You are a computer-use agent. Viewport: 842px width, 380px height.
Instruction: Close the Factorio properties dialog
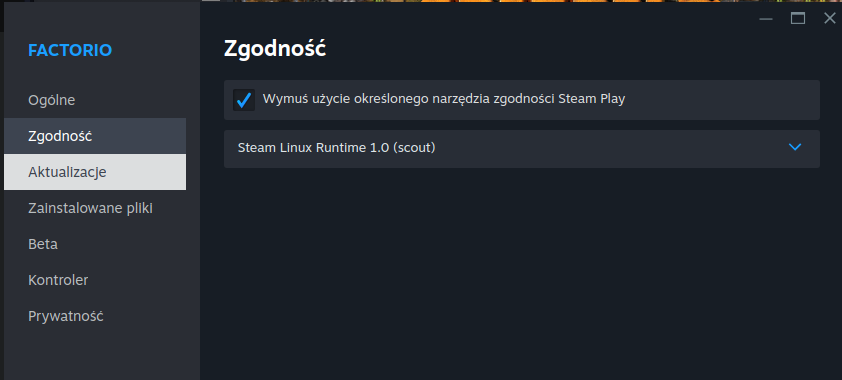(829, 19)
